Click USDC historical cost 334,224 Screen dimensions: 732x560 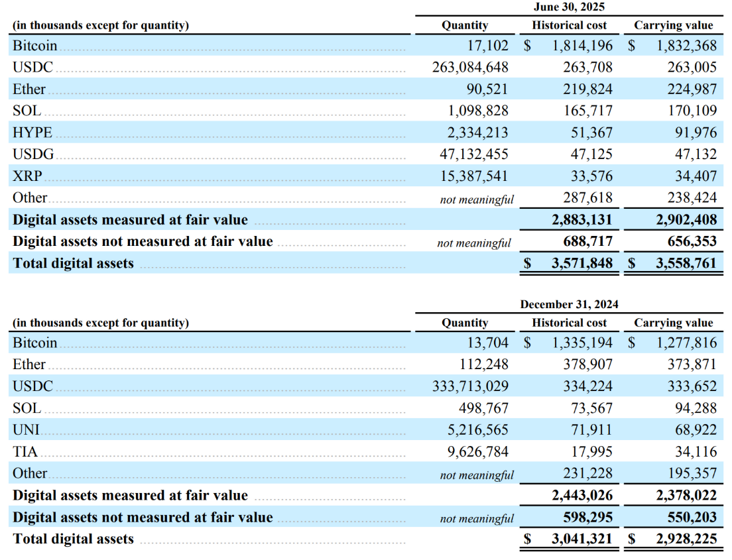click(587, 386)
